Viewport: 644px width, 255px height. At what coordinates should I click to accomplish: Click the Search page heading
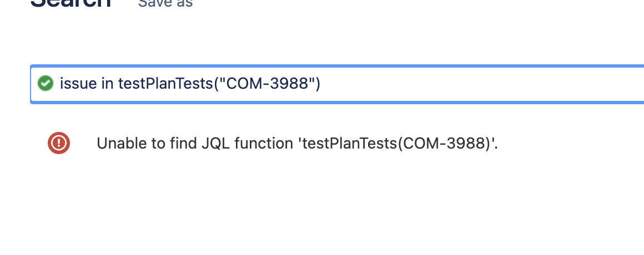(x=71, y=2)
